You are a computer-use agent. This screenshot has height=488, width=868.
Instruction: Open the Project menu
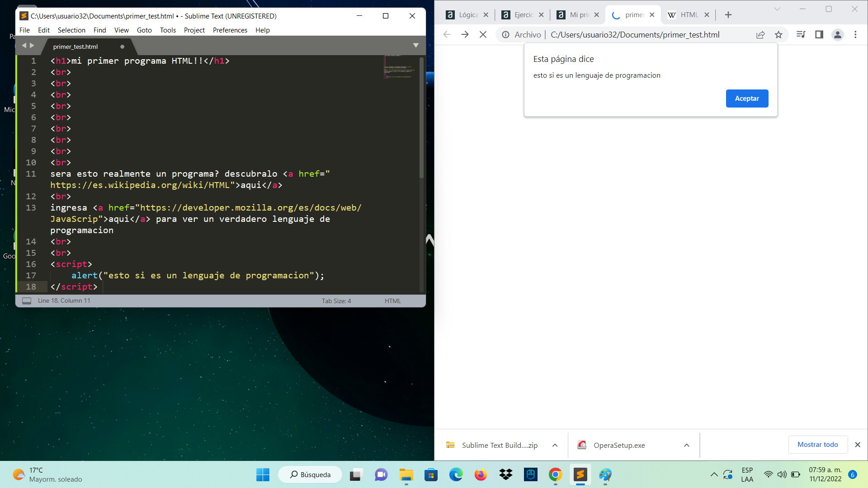point(194,30)
